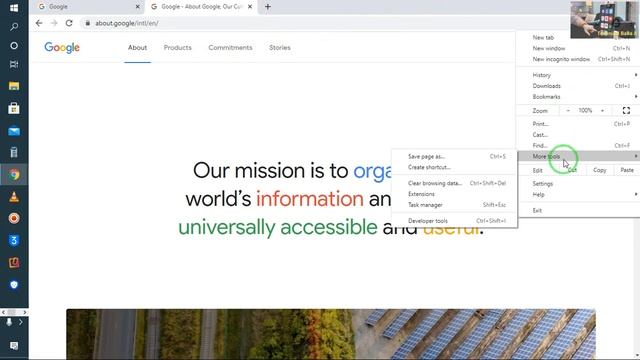Open the About navigation link
Image resolution: width=640 pixels, height=360 pixels.
coord(138,48)
